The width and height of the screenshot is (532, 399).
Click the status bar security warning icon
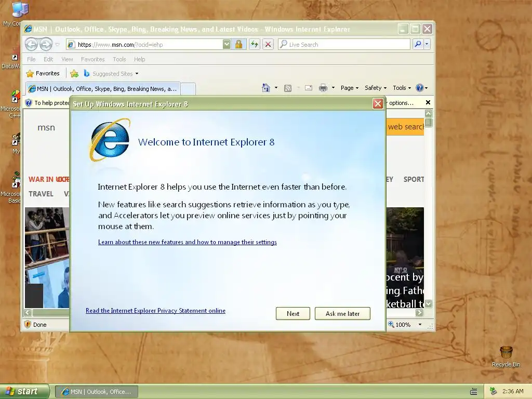(28, 324)
